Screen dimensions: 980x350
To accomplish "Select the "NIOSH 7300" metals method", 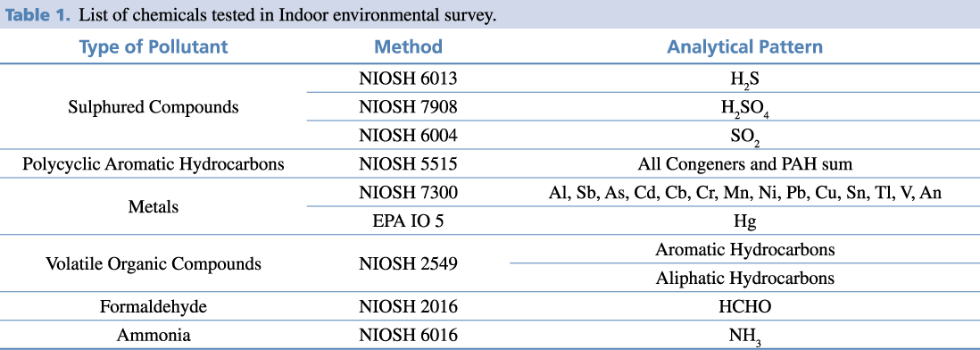I will (x=408, y=193).
